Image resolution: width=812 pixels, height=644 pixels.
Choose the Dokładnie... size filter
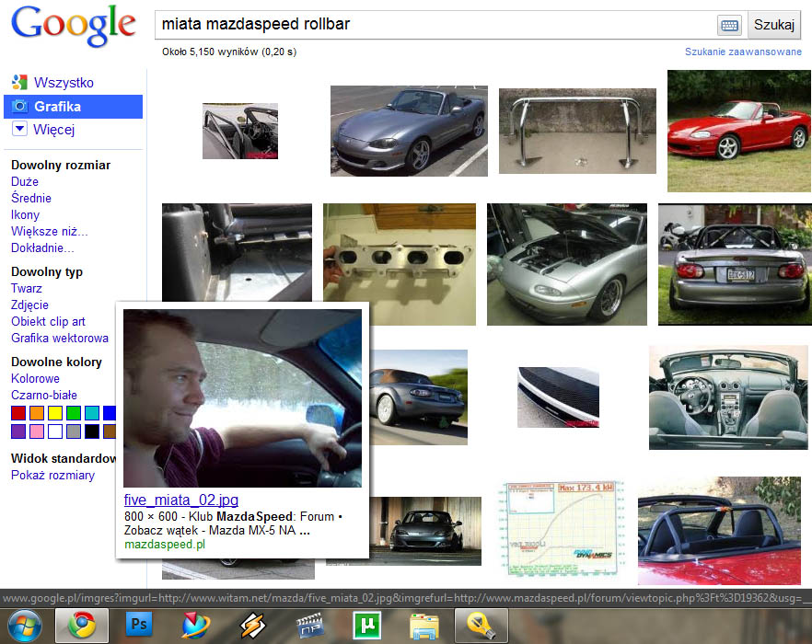(42, 248)
